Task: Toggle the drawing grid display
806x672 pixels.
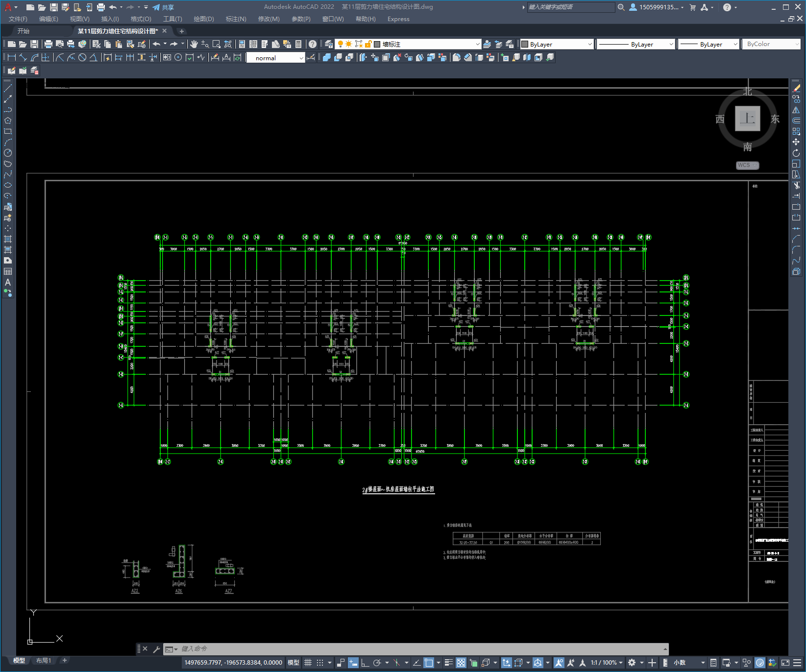Action: click(x=308, y=663)
